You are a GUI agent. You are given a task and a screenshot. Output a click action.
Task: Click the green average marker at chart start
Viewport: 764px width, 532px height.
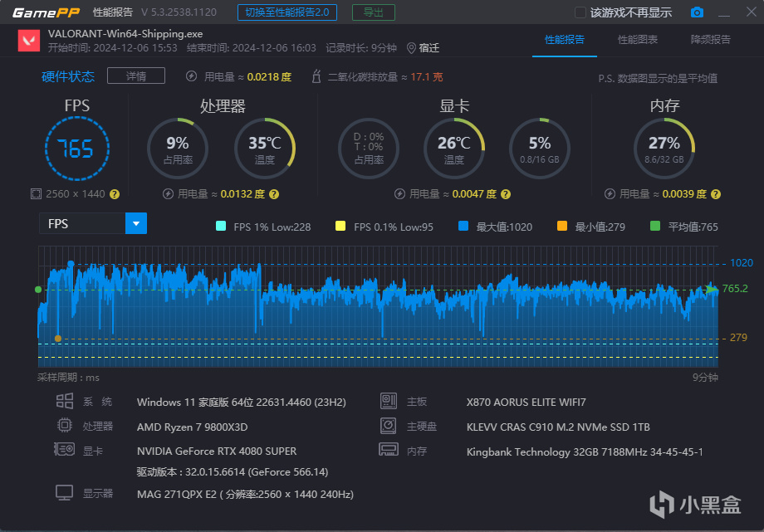pos(38,290)
